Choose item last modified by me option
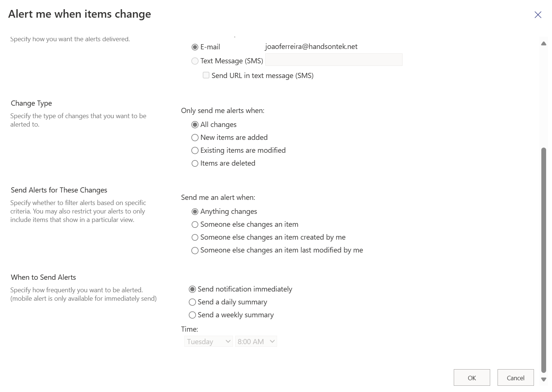552x392 pixels. [x=195, y=250]
